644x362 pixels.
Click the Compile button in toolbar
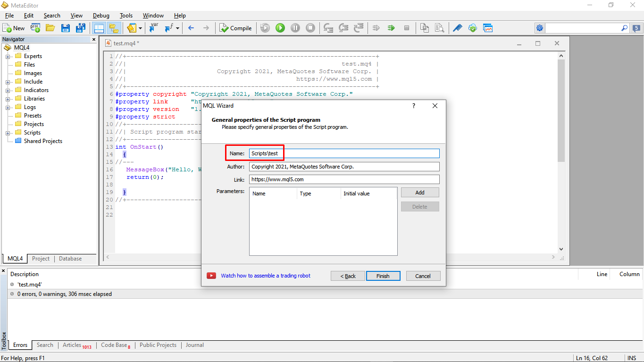point(236,28)
